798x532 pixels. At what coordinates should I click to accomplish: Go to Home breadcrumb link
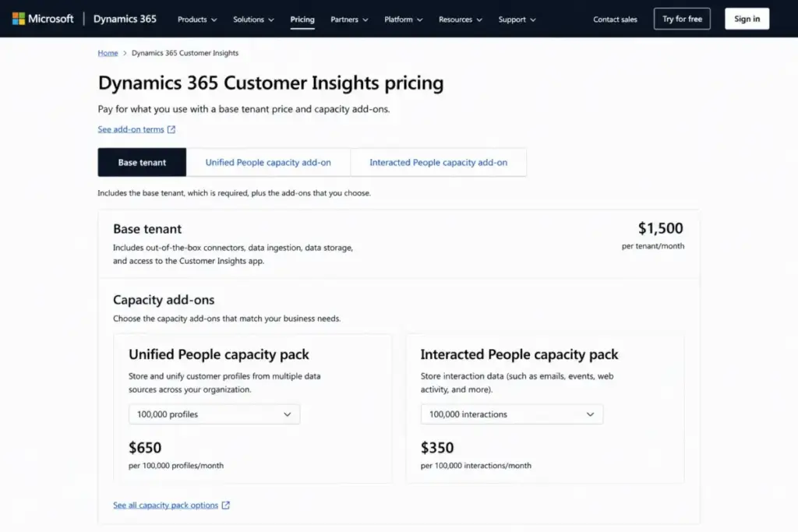(108, 53)
